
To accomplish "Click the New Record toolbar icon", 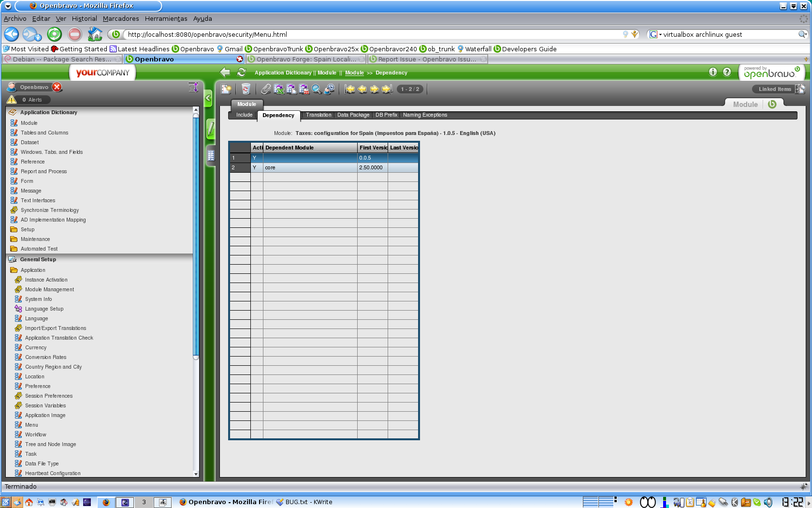I will click(226, 89).
